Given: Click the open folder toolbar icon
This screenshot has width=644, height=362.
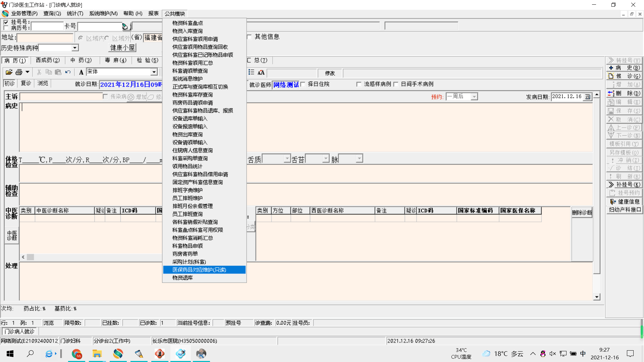Looking at the screenshot, I should pos(9,72).
